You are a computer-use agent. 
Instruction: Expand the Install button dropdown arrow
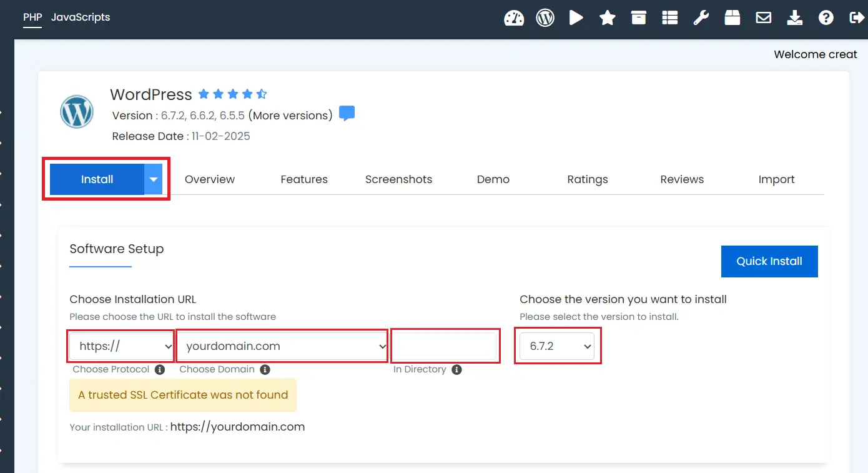click(x=154, y=179)
